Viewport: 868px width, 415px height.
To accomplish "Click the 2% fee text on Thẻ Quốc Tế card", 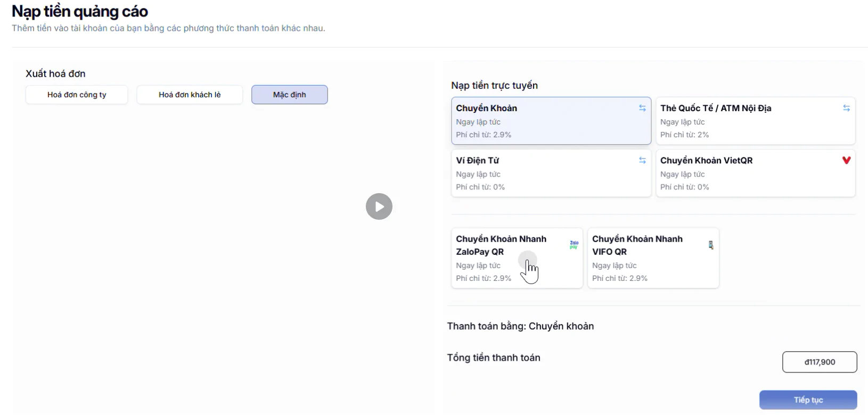I will (684, 135).
